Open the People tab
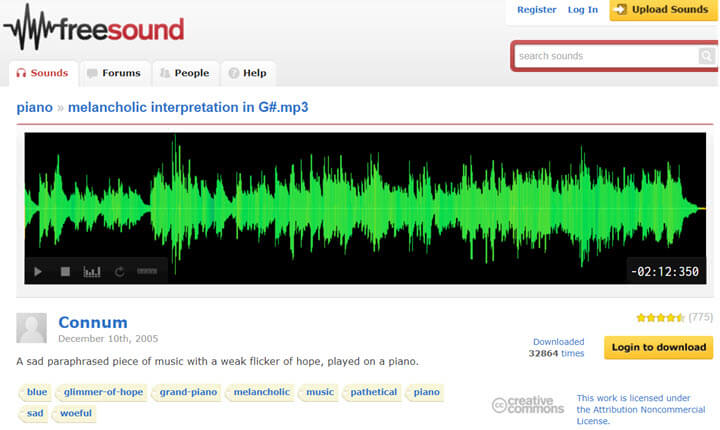Viewport: 720px width, 430px height. [185, 73]
